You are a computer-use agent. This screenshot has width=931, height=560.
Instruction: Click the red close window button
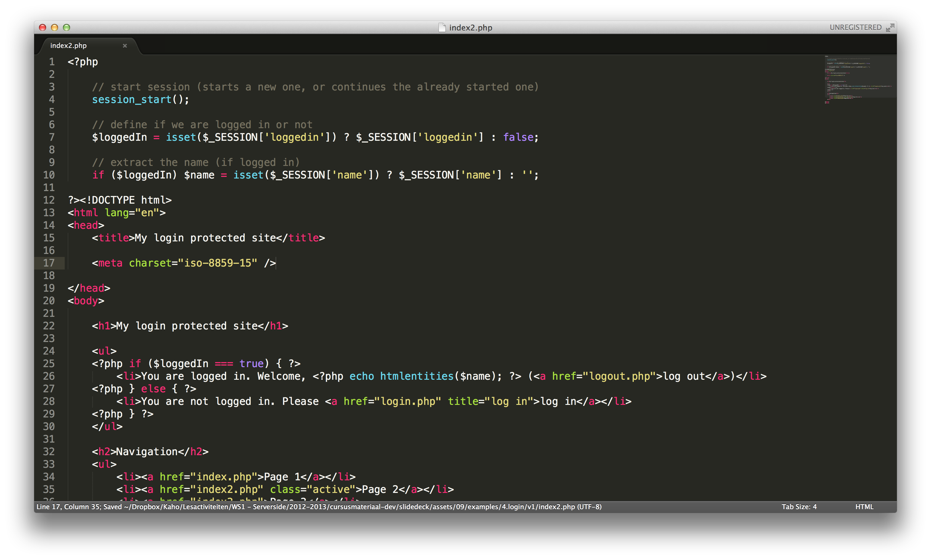[42, 28]
